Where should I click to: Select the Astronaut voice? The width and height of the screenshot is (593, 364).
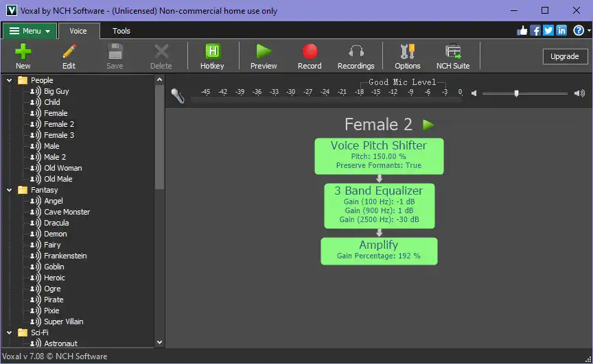[x=60, y=343]
